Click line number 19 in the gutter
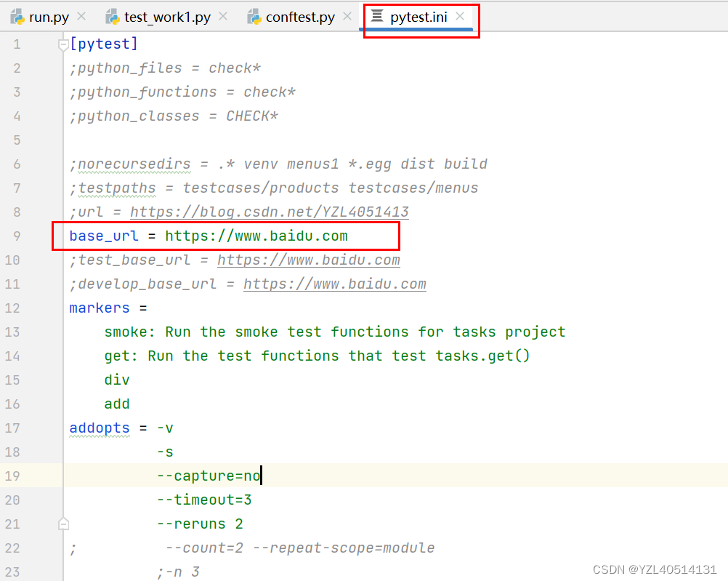This screenshot has height=581, width=728. click(12, 476)
